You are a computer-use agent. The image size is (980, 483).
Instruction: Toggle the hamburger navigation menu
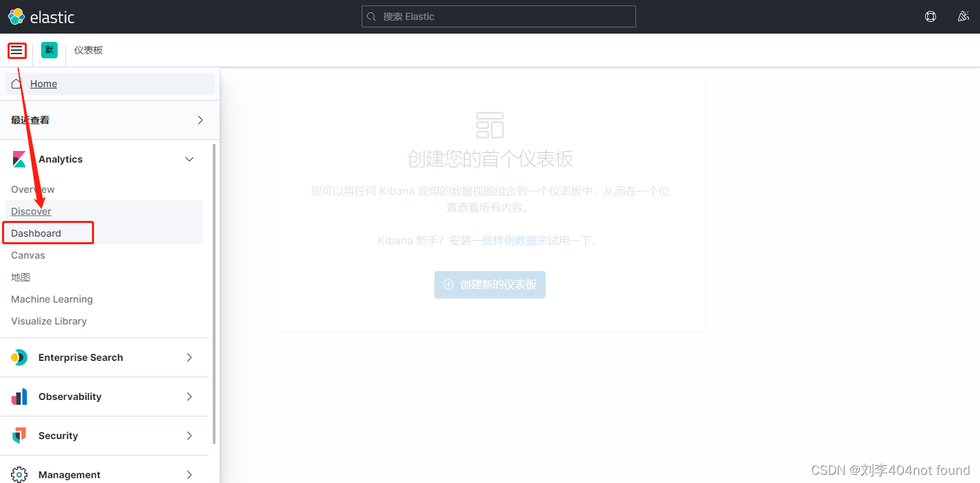[x=17, y=50]
